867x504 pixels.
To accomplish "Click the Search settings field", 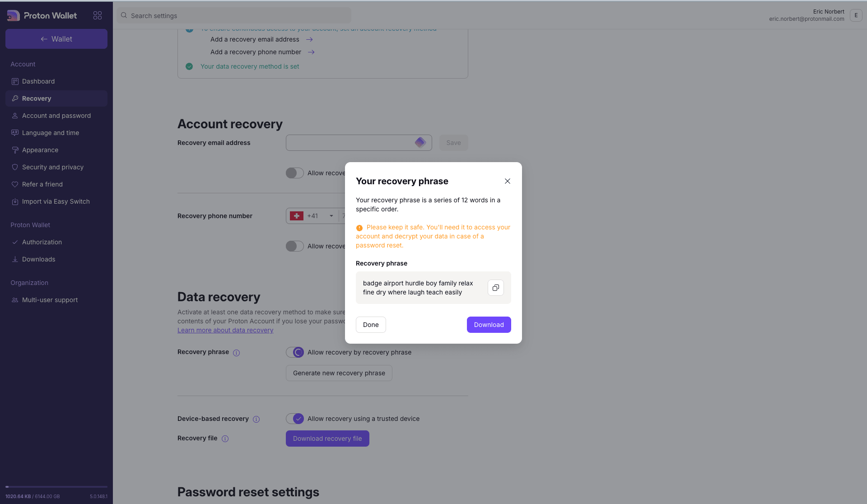I will [x=235, y=16].
